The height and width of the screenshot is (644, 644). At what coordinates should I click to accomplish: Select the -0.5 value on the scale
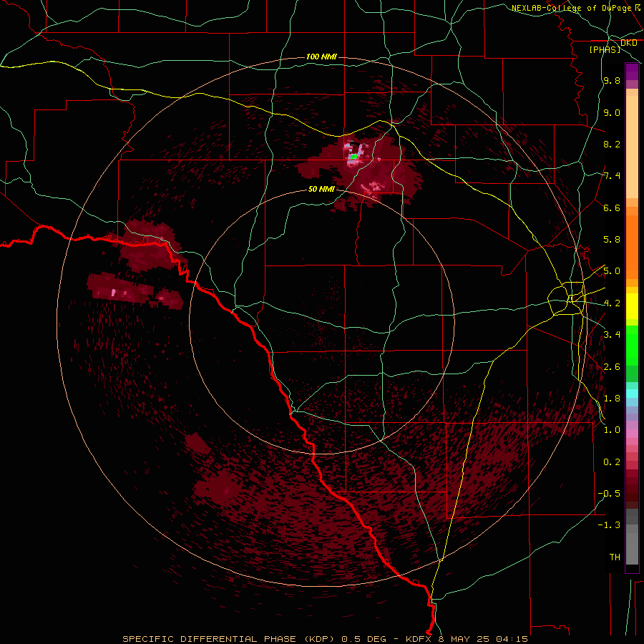click(609, 494)
